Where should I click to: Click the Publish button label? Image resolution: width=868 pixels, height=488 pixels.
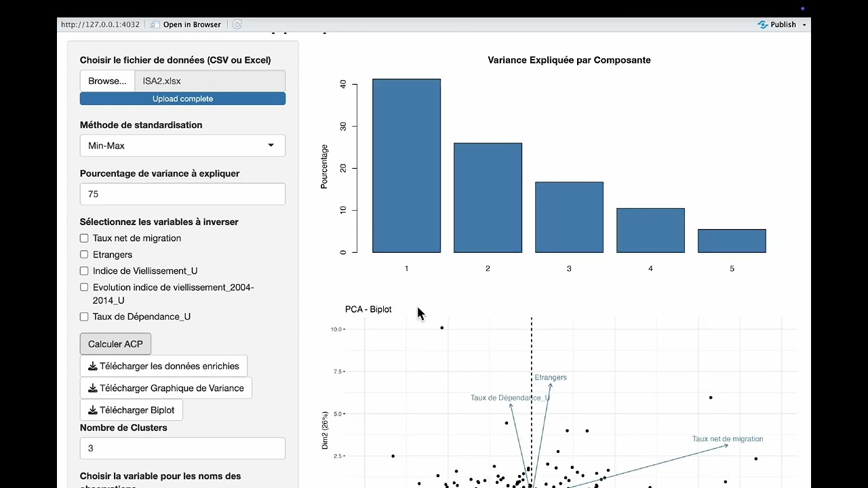783,24
